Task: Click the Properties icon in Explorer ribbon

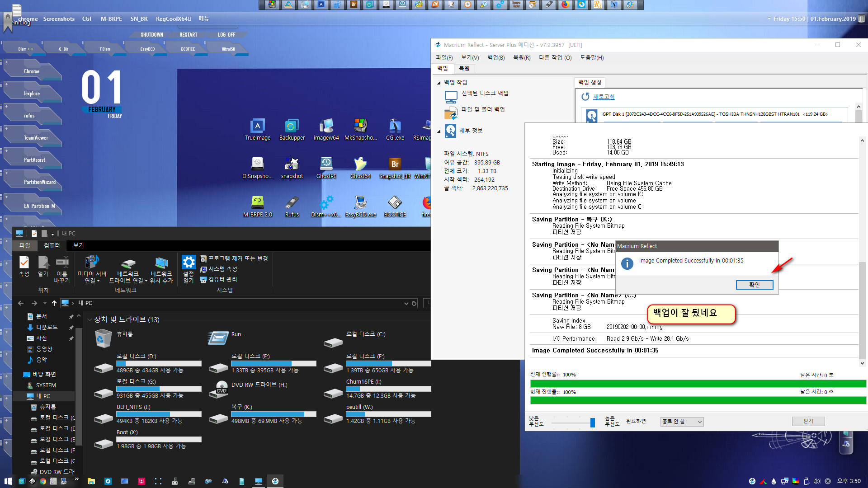Action: (x=24, y=262)
